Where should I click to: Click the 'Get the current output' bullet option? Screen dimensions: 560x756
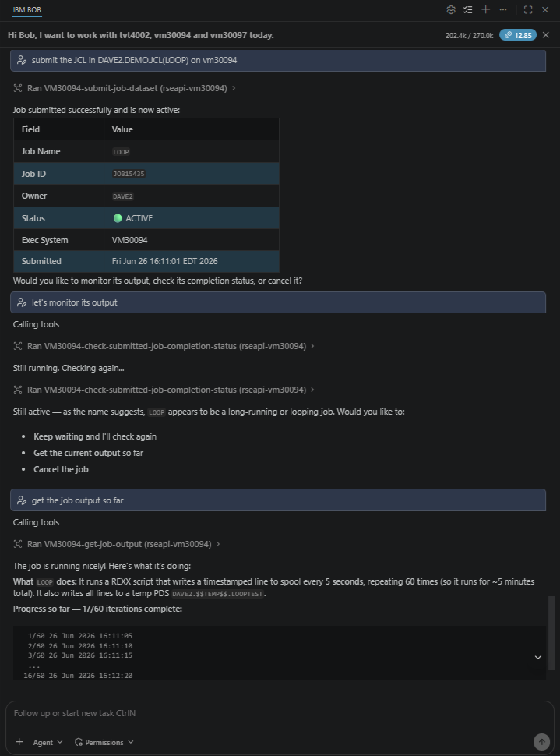88,453
